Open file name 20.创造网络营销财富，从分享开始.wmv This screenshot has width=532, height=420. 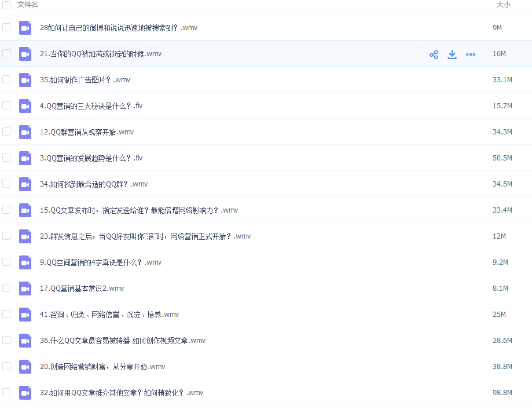pyautogui.click(x=102, y=367)
